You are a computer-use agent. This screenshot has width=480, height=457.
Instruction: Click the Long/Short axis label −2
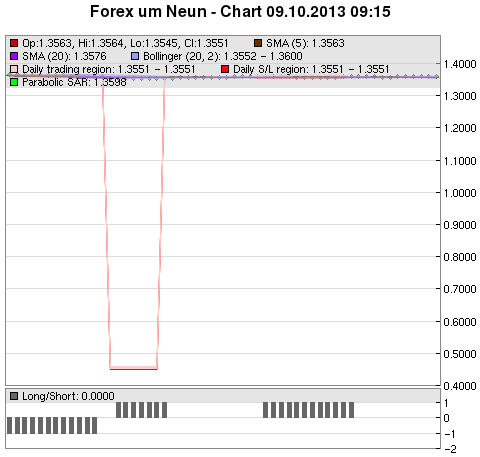pyautogui.click(x=450, y=449)
